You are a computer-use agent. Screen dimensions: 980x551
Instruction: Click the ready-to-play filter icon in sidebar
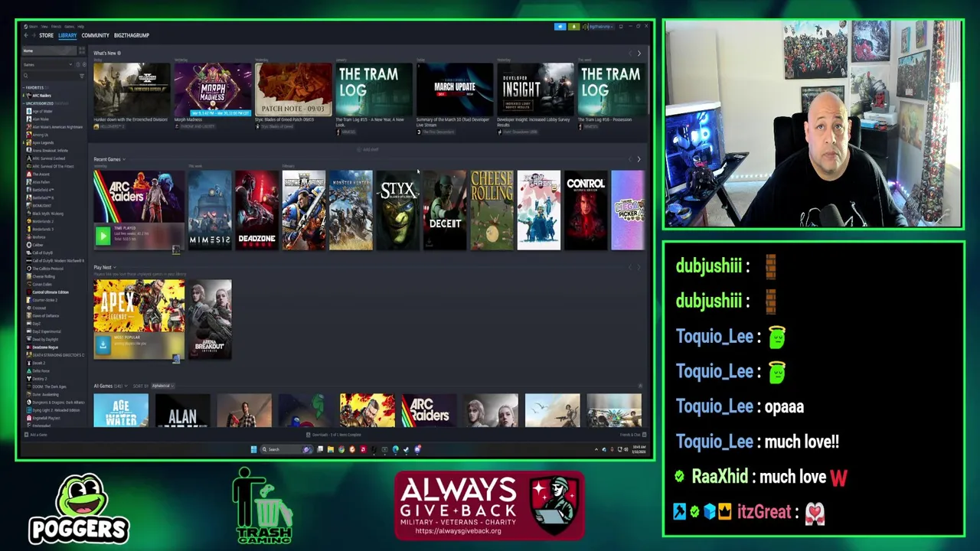pos(84,64)
